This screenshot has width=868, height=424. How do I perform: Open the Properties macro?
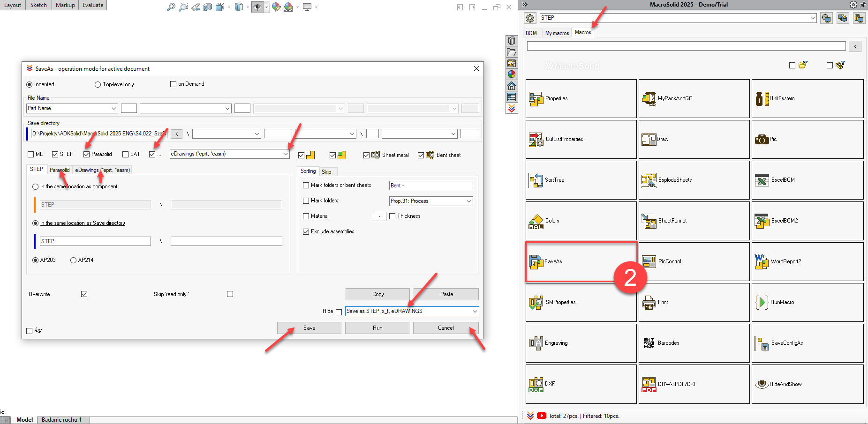click(581, 98)
